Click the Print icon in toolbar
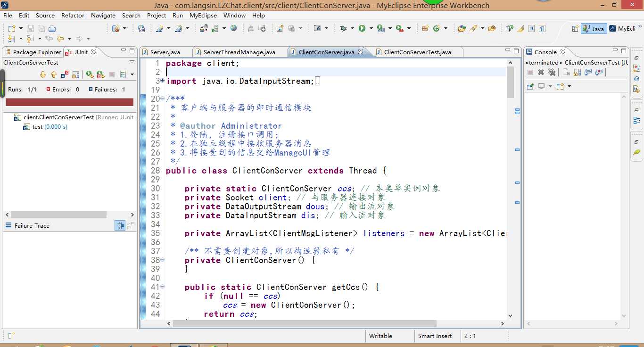Viewport: 644px width, 347px height. coord(52,28)
